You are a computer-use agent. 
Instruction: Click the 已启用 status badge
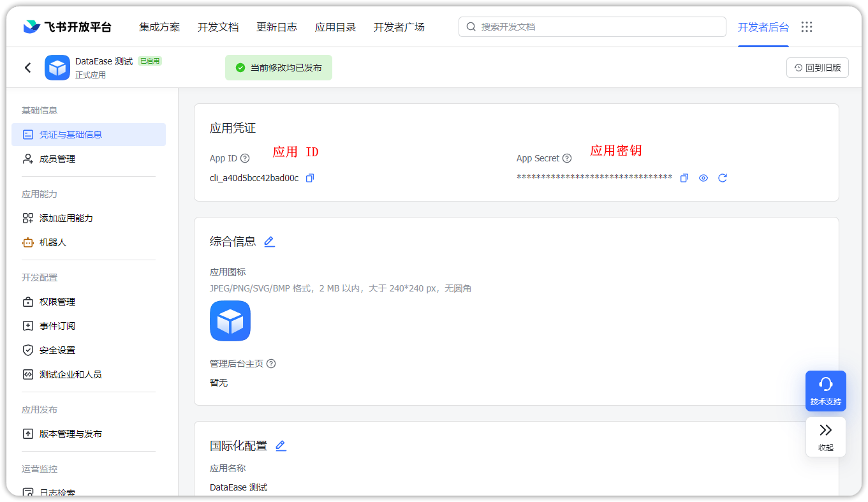(150, 61)
